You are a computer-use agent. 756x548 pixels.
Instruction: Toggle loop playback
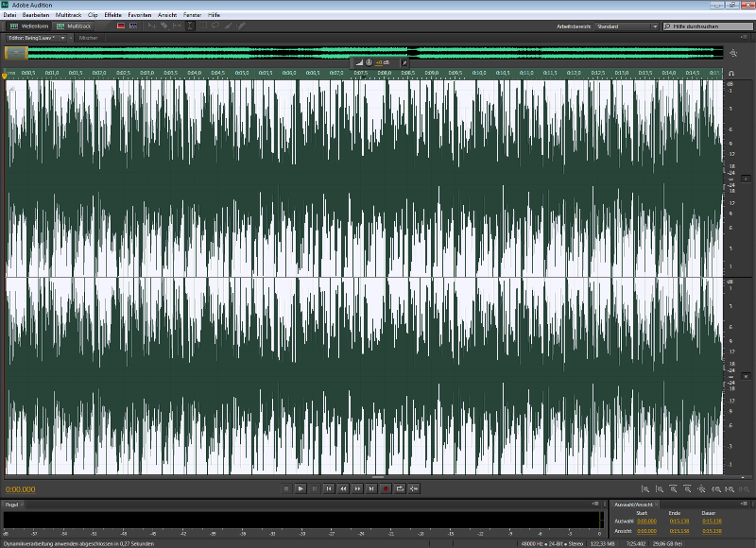click(x=400, y=488)
